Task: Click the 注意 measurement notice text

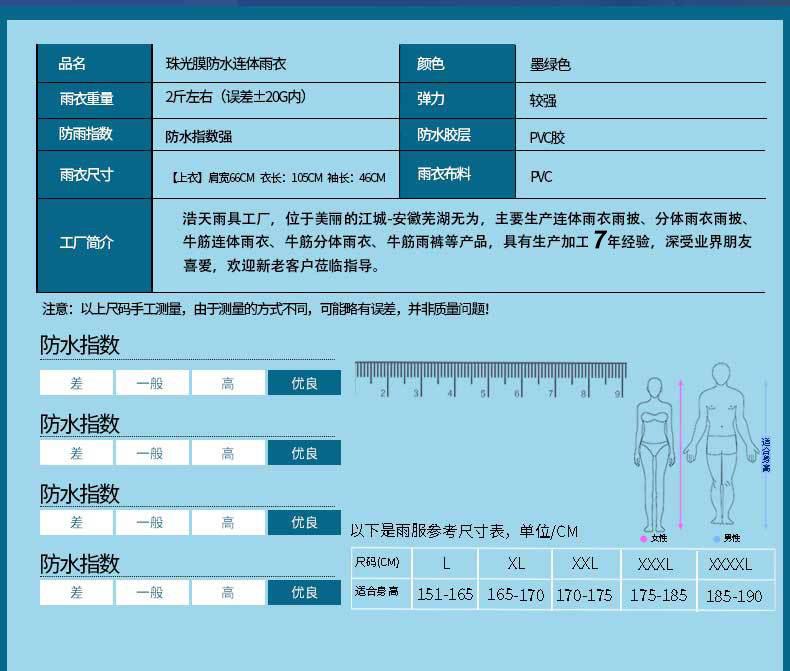Action: [265, 309]
